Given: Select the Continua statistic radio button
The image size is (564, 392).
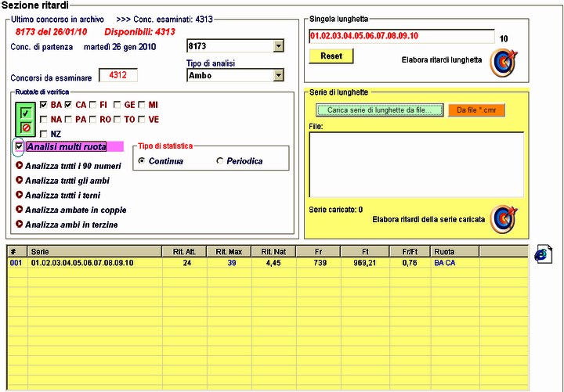Looking at the screenshot, I should click(x=142, y=161).
